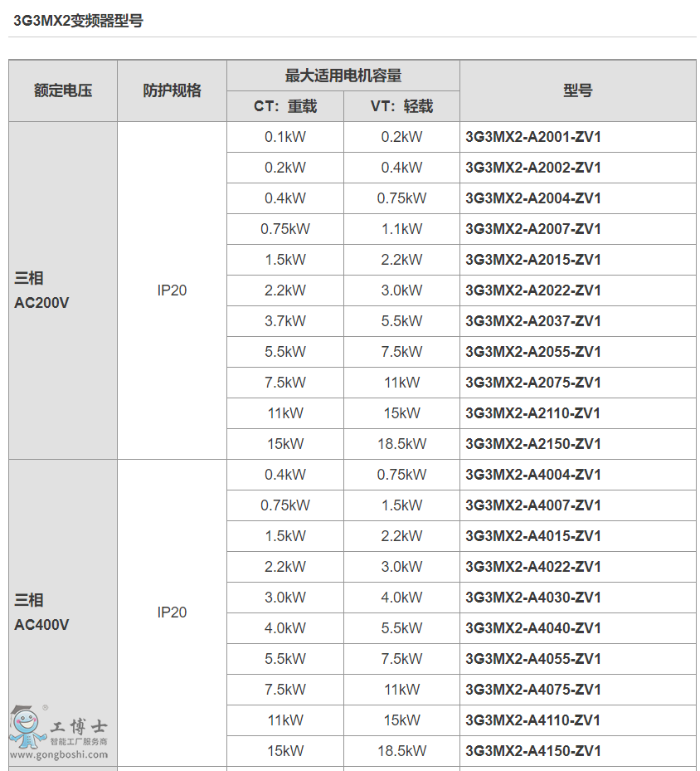Click VT value 18.5kW for A2150
Screen dimensions: 700x771
click(x=401, y=444)
